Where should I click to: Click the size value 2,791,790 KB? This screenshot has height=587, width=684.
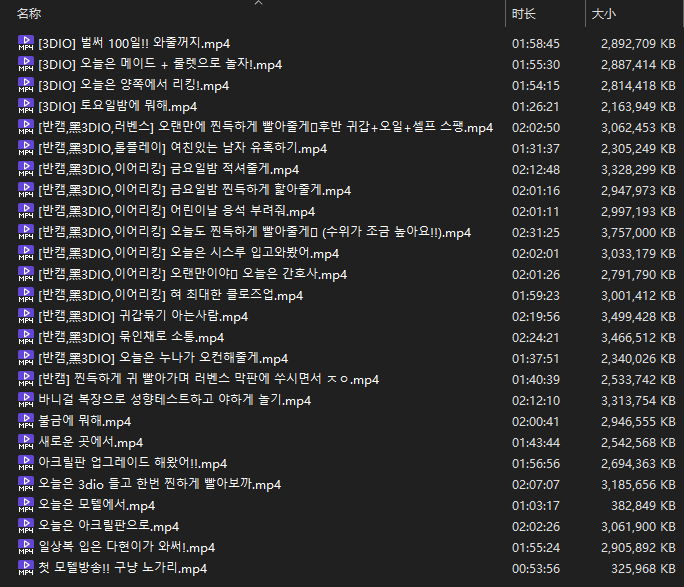tap(638, 274)
